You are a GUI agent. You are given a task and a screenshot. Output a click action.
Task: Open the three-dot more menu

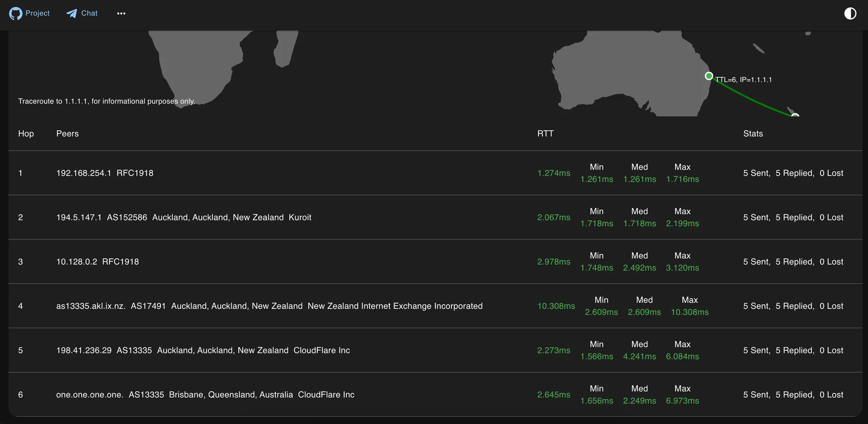(x=121, y=14)
